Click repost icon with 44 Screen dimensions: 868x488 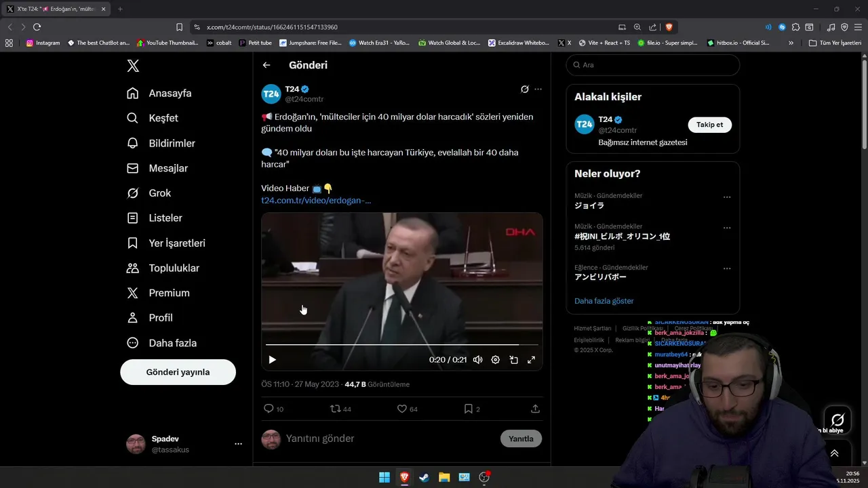click(335, 409)
